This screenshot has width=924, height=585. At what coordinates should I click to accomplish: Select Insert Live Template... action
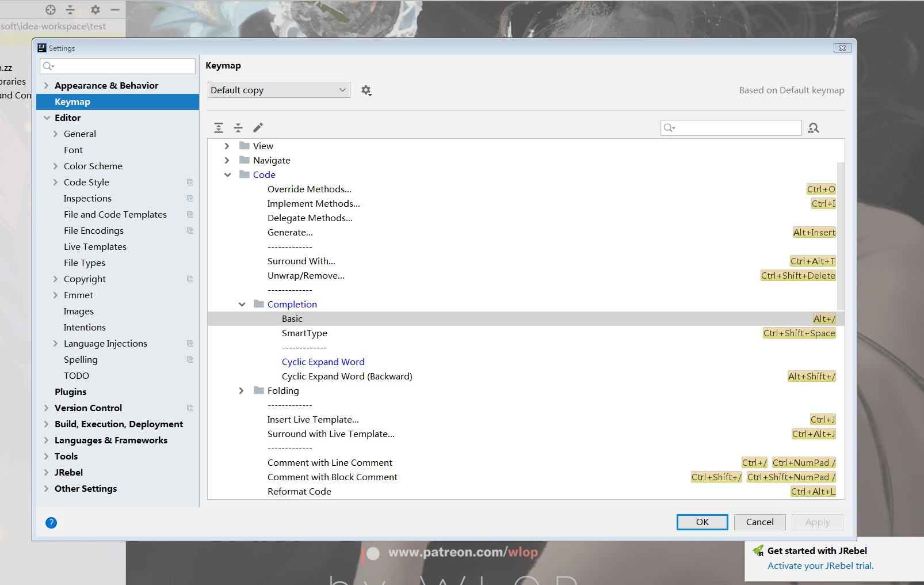[526, 419]
